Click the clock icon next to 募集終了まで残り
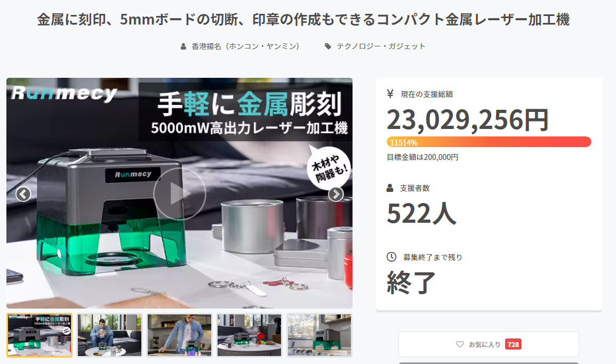Screen dimensions: 616x364 click(391, 257)
